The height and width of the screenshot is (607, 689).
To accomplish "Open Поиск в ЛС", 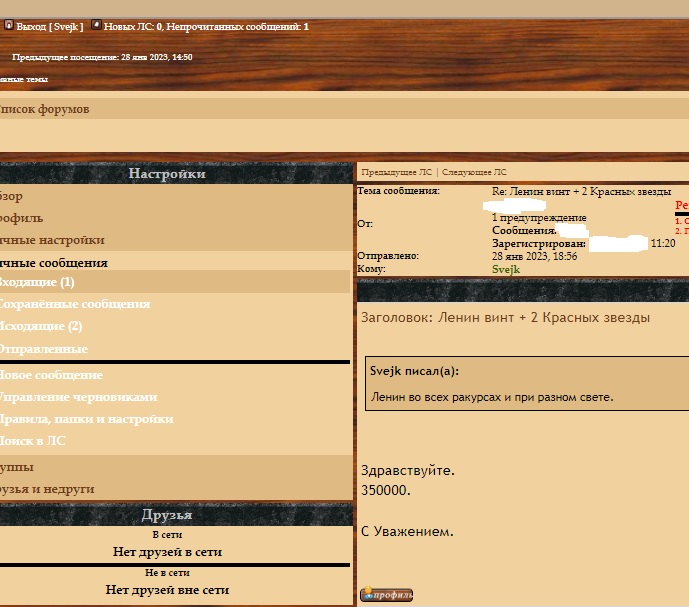I will [33, 440].
